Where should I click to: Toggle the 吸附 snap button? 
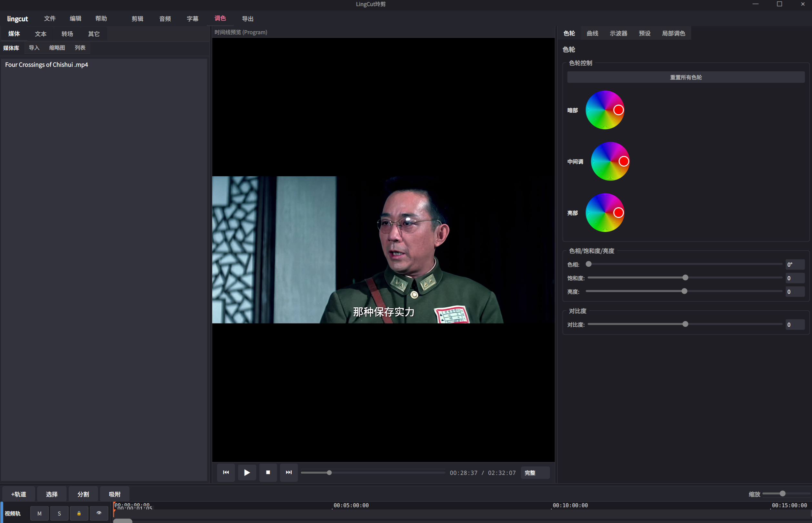click(115, 494)
